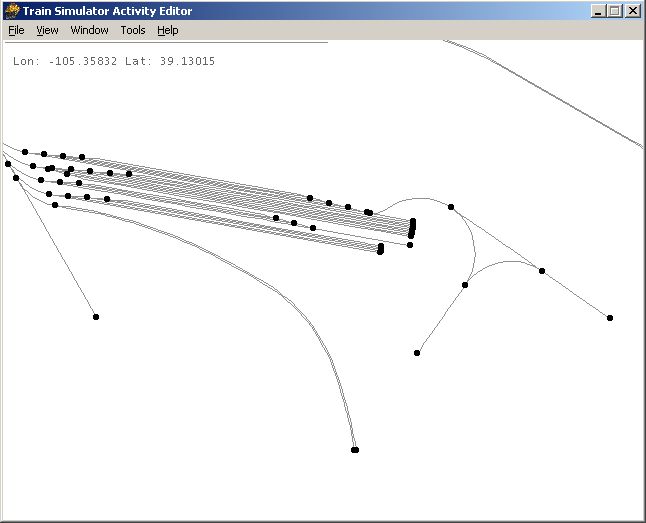Select node cluster ending lower yard tracks

click(380, 249)
